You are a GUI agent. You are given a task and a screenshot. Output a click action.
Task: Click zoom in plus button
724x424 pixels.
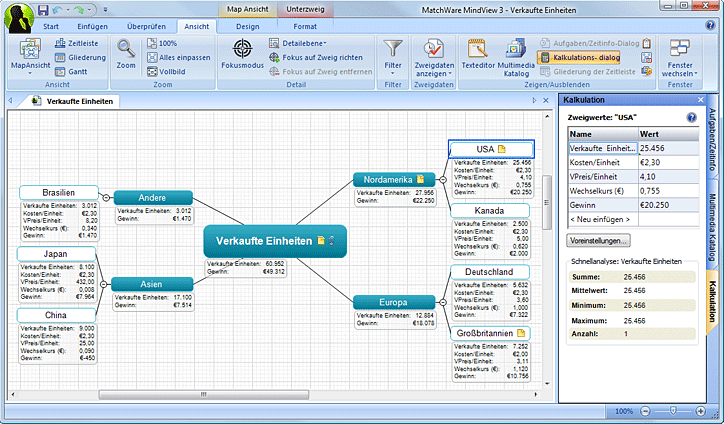tap(700, 411)
